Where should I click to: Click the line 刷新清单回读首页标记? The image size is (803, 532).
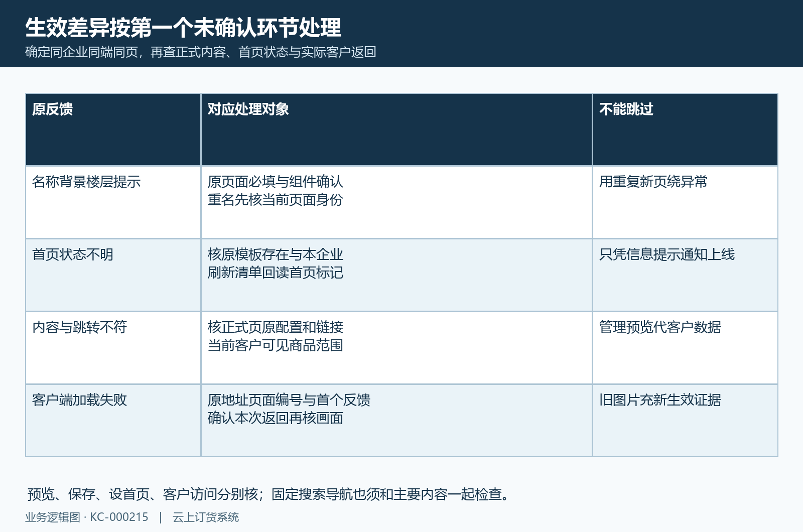[x=276, y=273]
